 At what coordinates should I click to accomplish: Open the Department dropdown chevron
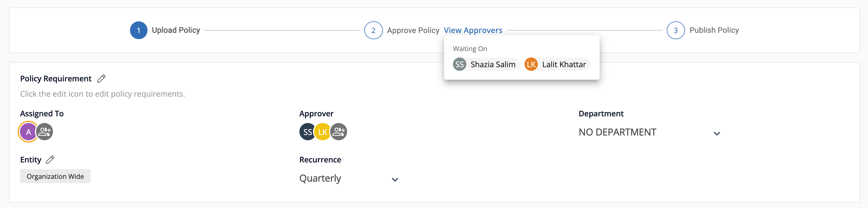tap(717, 133)
